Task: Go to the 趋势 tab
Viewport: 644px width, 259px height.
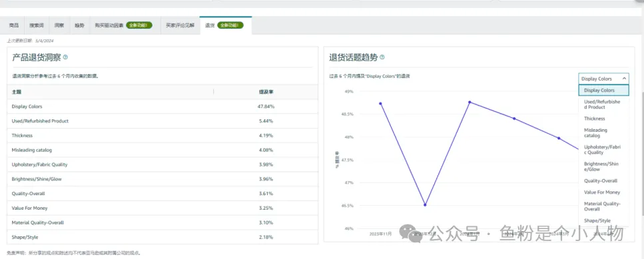Action: click(x=79, y=25)
